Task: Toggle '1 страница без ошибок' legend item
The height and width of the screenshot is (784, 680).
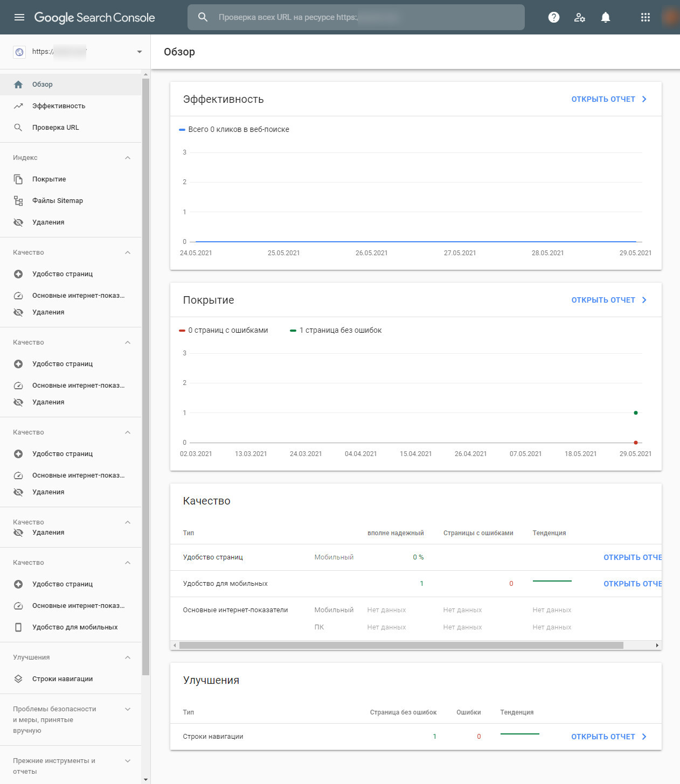Action: [x=336, y=330]
